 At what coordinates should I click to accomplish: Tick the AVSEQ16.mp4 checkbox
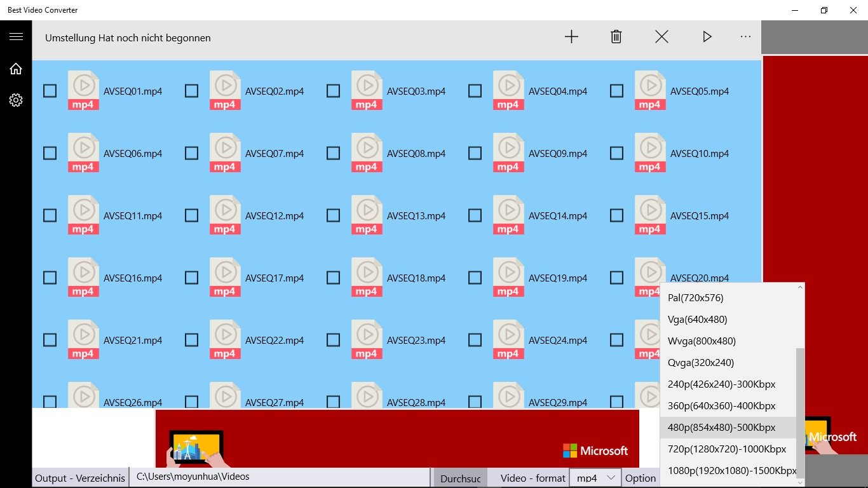[50, 278]
